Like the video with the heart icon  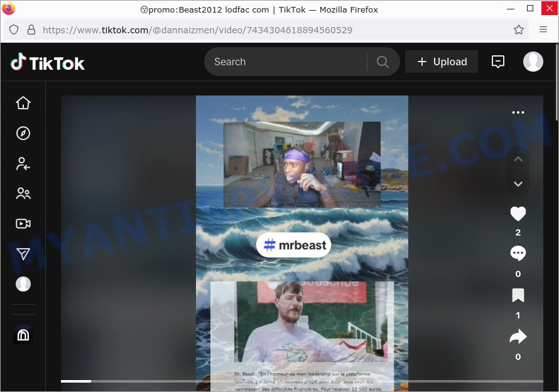[518, 214]
